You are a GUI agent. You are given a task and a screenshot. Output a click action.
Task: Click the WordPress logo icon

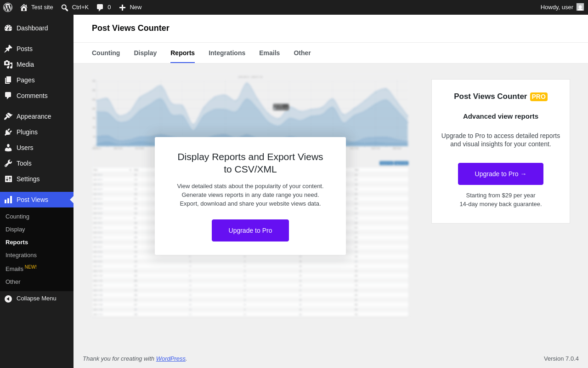(8, 7)
